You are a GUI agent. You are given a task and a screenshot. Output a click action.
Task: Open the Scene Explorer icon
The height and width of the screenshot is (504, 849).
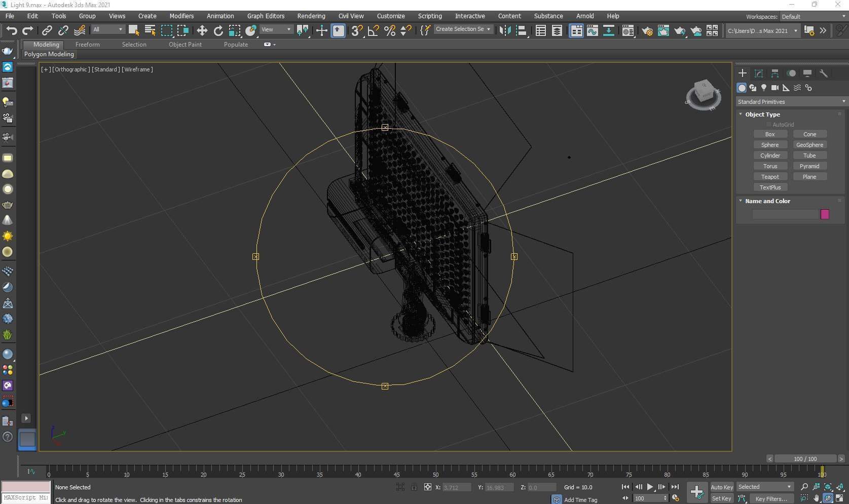tap(541, 30)
